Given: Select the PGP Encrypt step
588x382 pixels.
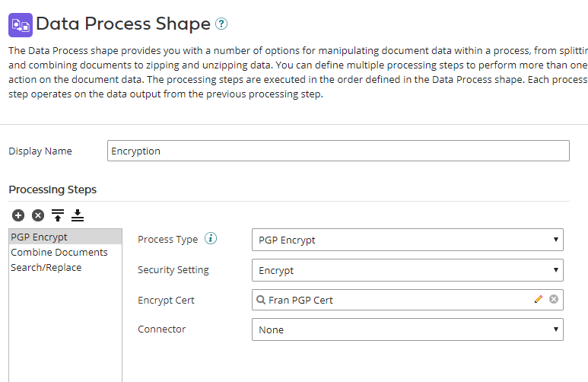Looking at the screenshot, I should click(40, 237).
